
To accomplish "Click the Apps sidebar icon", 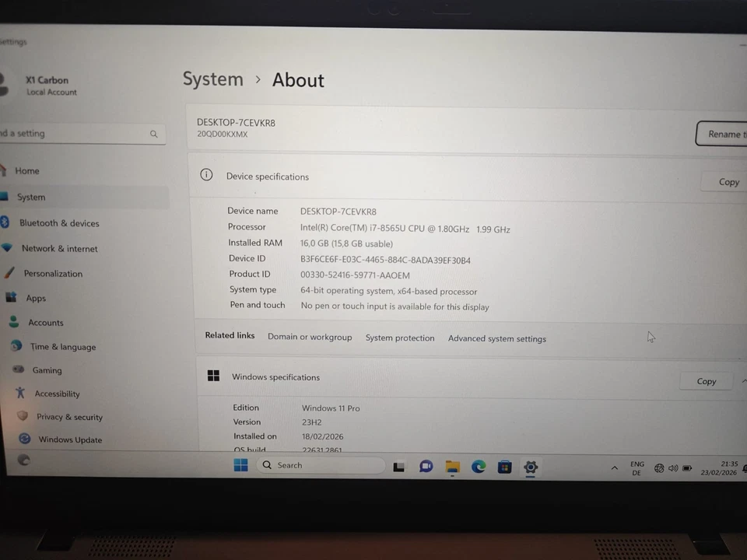I will (x=12, y=297).
